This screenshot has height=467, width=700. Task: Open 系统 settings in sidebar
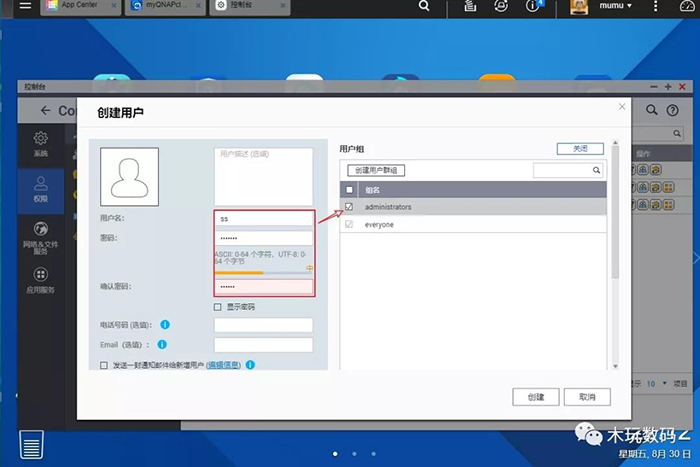tap(41, 144)
